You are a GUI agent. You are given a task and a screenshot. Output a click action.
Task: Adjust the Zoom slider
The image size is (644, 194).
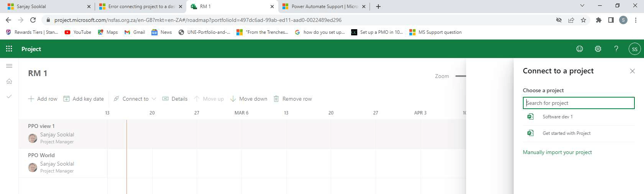click(460, 76)
